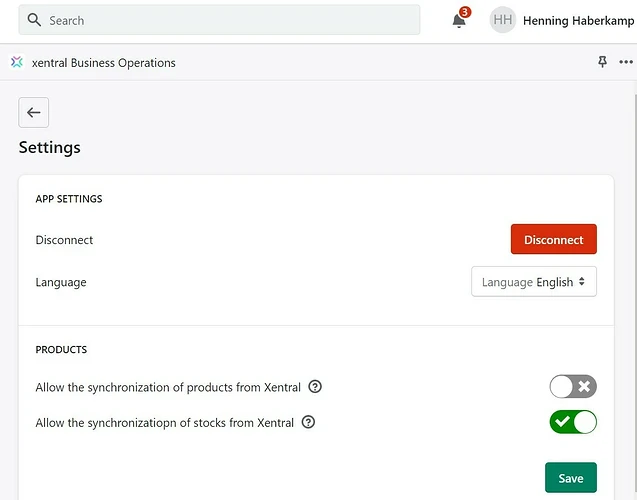
Task: Click the xentral Business Operations title
Action: 104,63
